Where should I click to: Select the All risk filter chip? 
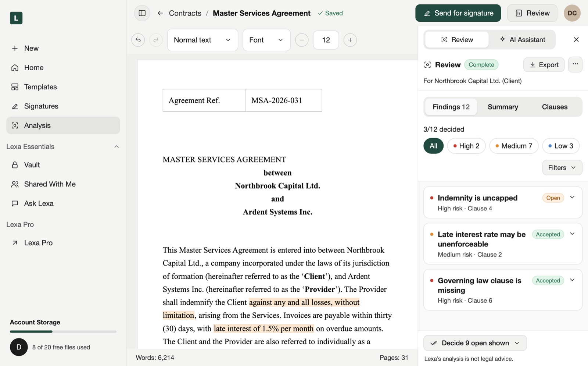(434, 146)
